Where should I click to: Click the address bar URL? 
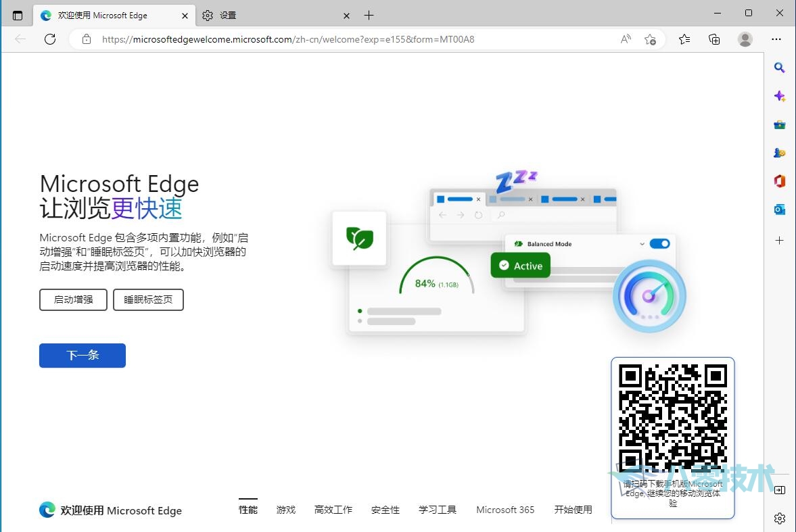(288, 39)
